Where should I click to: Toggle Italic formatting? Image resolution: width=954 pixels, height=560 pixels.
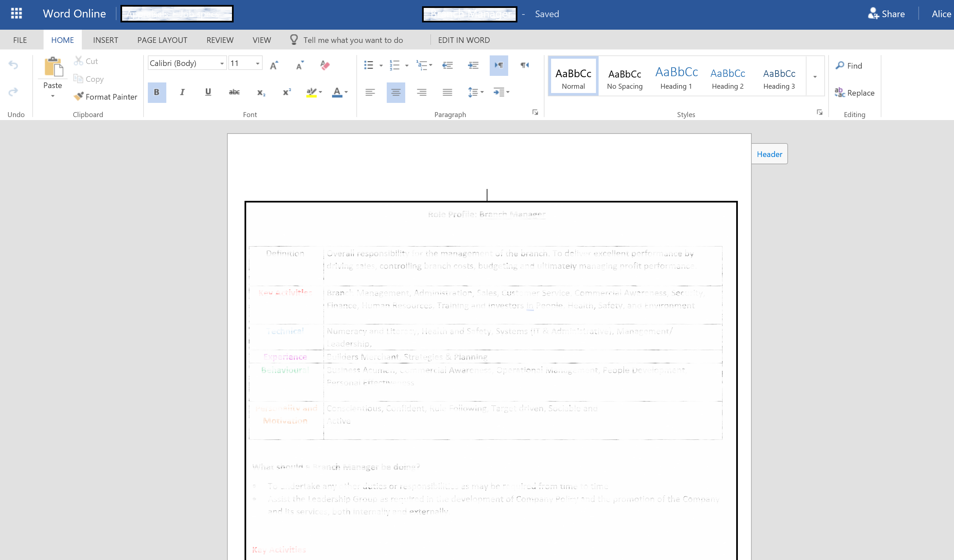182,92
